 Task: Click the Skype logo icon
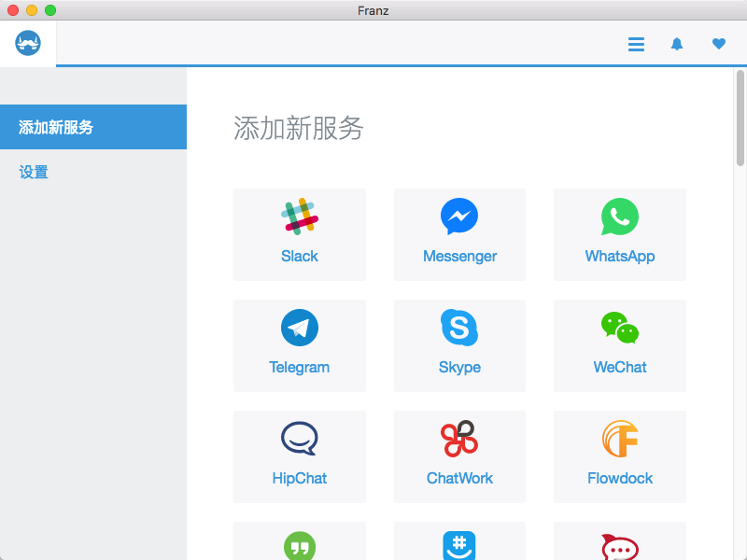pyautogui.click(x=459, y=328)
